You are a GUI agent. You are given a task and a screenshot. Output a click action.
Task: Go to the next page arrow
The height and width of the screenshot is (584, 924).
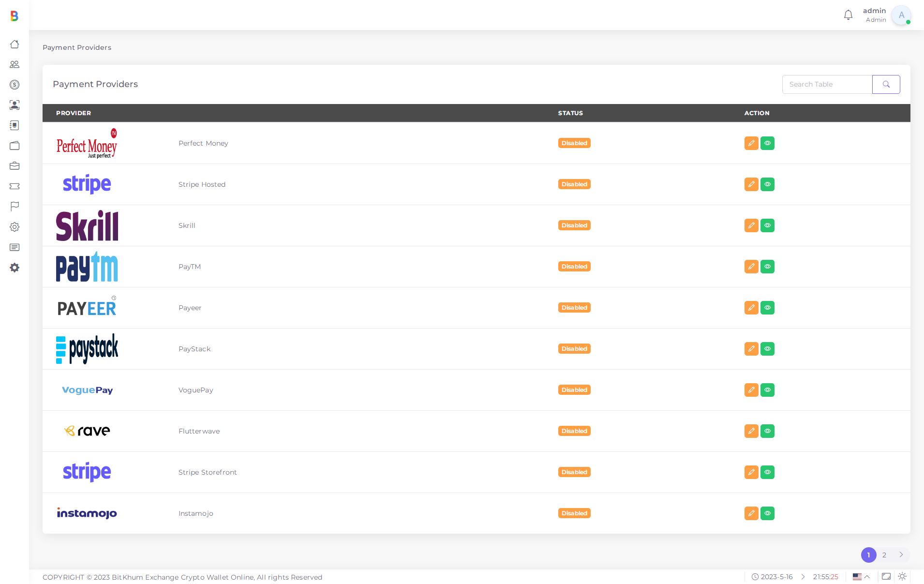point(901,555)
